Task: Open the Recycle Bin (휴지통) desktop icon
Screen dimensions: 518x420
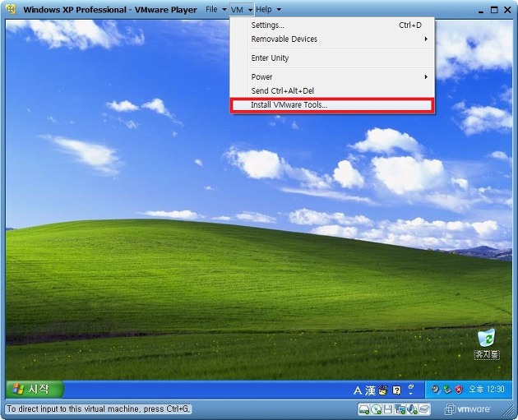Action: tap(487, 344)
